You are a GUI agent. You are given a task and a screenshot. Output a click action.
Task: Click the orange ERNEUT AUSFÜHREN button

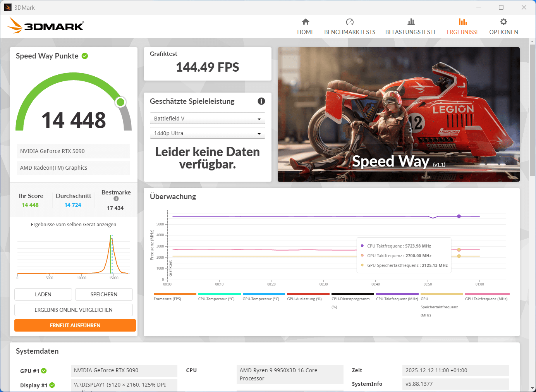75,325
